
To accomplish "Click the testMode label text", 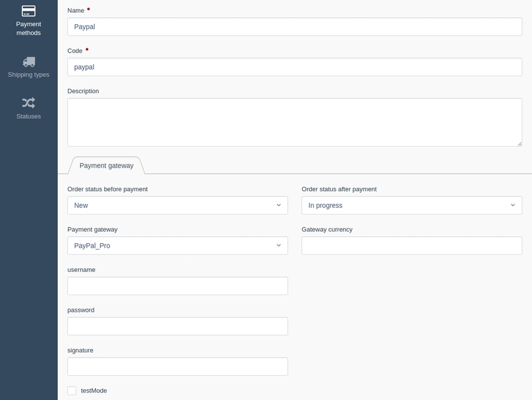I will 94,391.
